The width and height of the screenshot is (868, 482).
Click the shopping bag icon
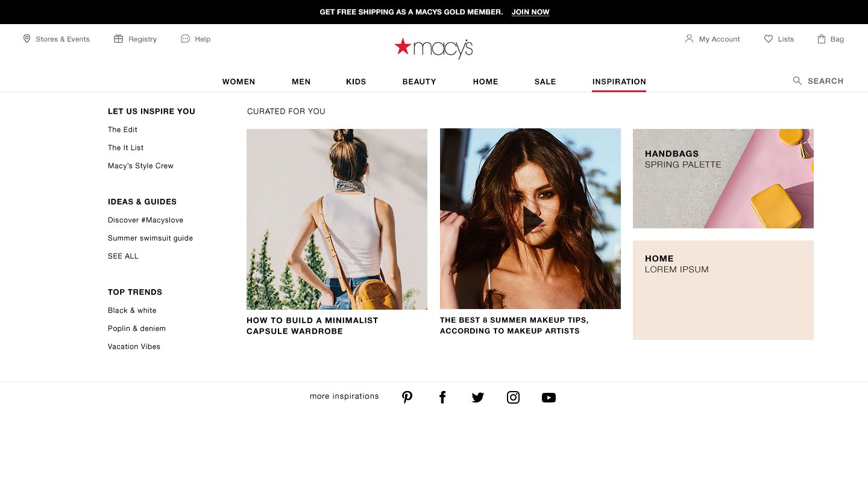coord(821,39)
